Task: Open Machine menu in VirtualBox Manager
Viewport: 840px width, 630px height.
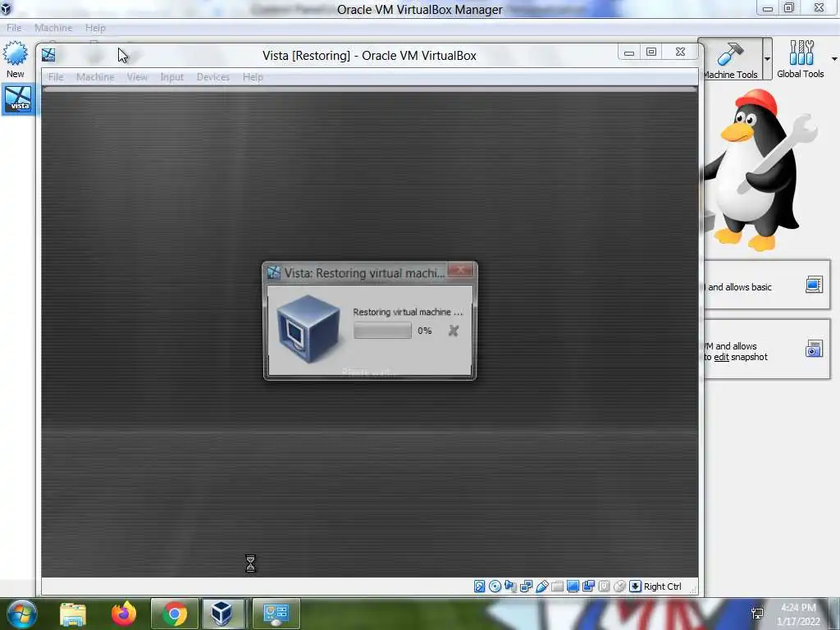Action: point(53,28)
